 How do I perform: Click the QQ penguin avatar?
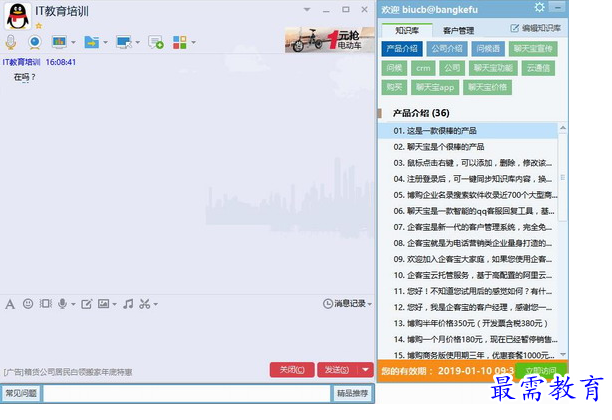18,17
